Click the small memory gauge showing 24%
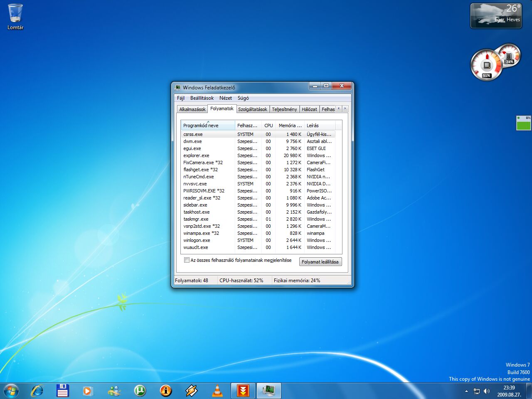The width and height of the screenshot is (532, 399). tap(509, 55)
